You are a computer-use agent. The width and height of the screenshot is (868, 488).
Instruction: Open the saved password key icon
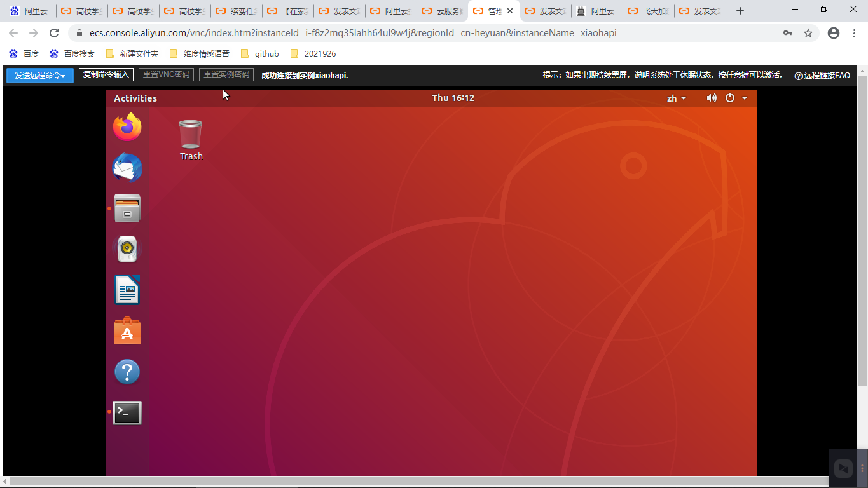(788, 33)
